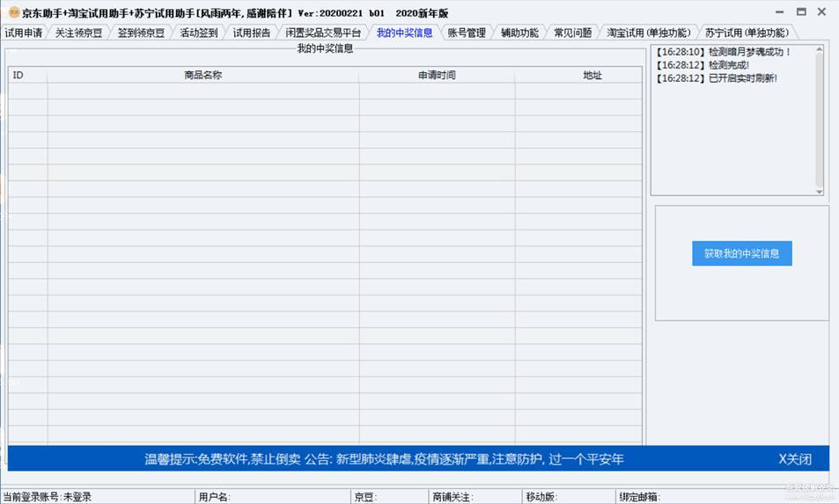This screenshot has width=839, height=504.
Task: Switch to the 账号管理 tab
Action: 467,33
